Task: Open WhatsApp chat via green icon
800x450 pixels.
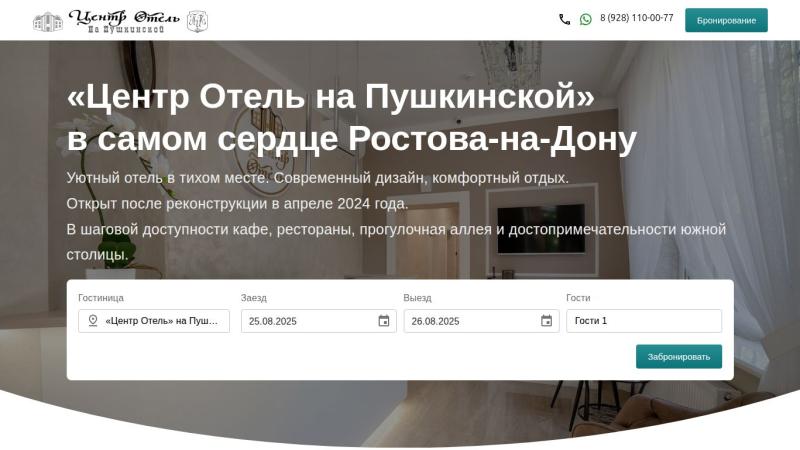Action: 586,19
